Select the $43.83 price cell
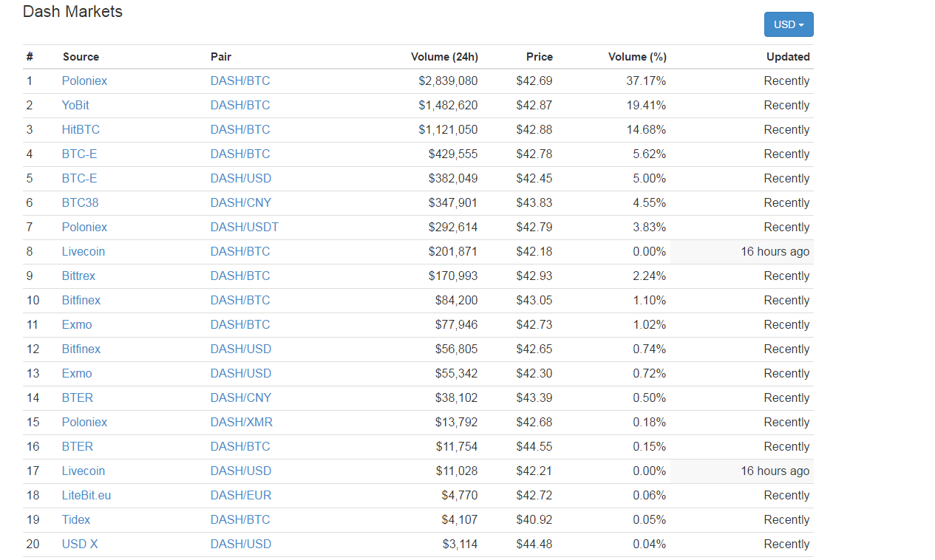This screenshot has height=560, width=935. click(534, 202)
